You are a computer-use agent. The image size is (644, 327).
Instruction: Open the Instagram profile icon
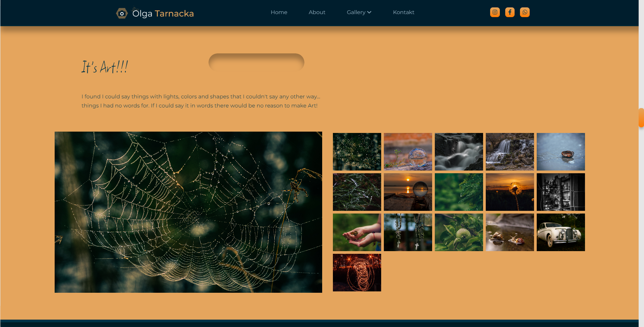pos(495,12)
